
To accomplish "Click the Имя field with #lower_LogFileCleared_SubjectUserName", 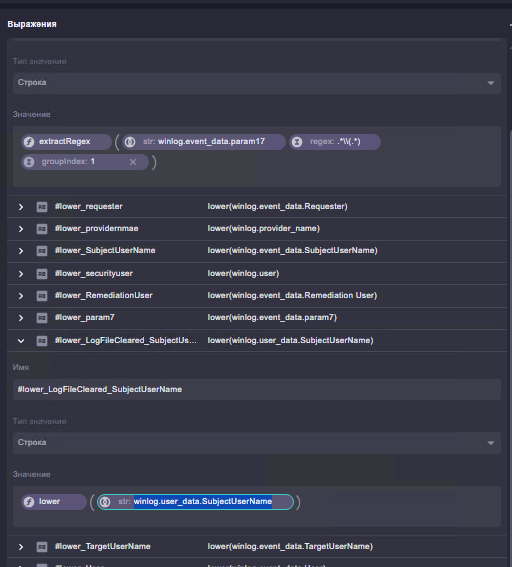I will click(x=257, y=389).
